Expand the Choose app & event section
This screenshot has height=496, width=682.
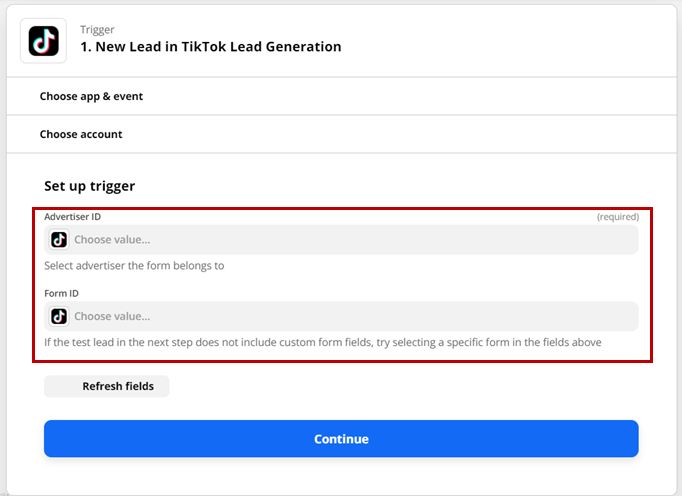coord(341,96)
